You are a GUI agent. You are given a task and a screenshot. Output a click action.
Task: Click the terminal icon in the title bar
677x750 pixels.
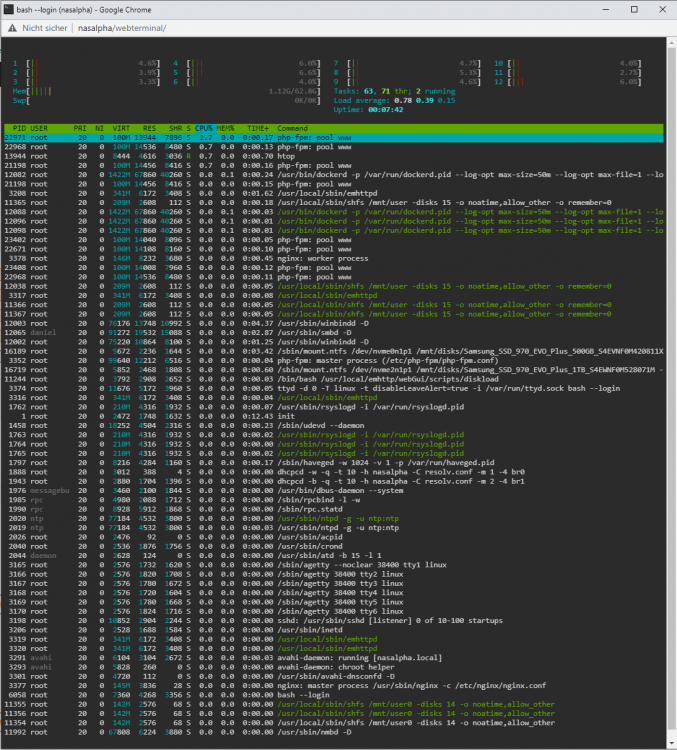click(x=9, y=10)
